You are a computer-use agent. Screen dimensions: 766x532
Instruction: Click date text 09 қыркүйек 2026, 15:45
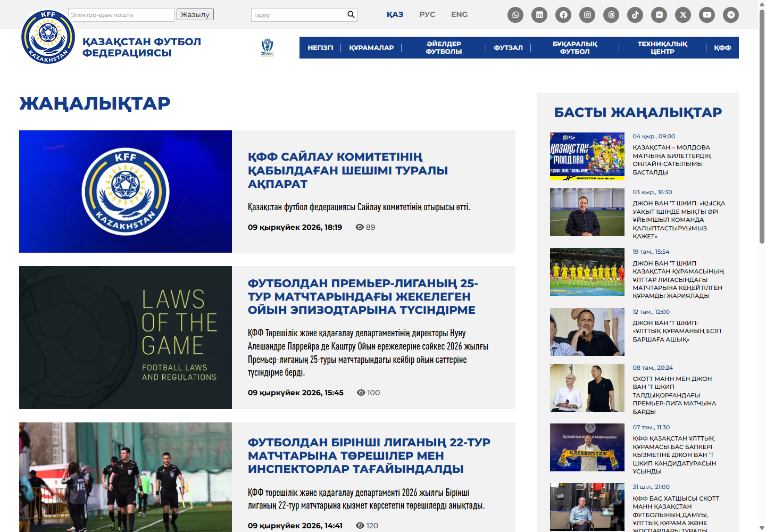point(296,393)
